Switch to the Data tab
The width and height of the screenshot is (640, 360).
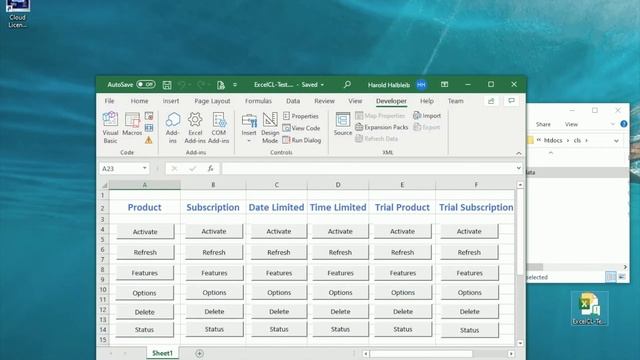tap(293, 101)
